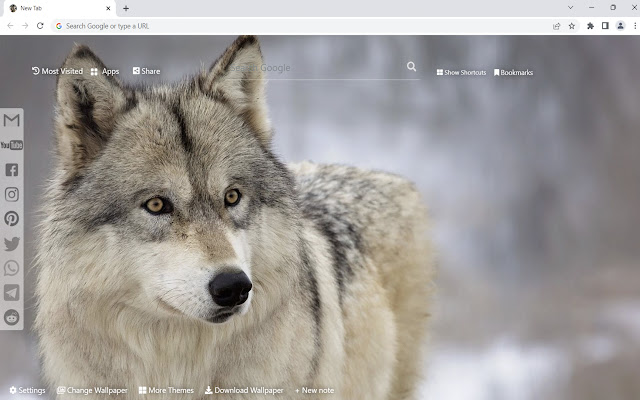640x400 pixels.
Task: Open Settings at bottom left
Action: click(x=27, y=390)
